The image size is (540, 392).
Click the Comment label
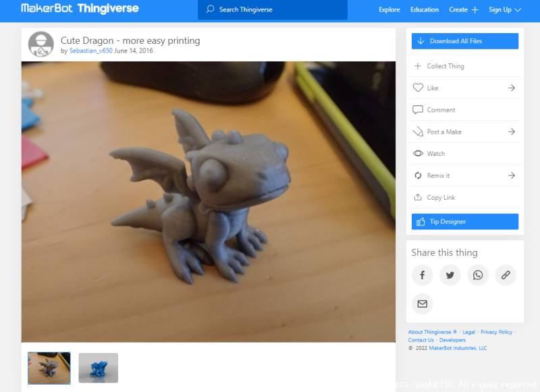coord(441,110)
